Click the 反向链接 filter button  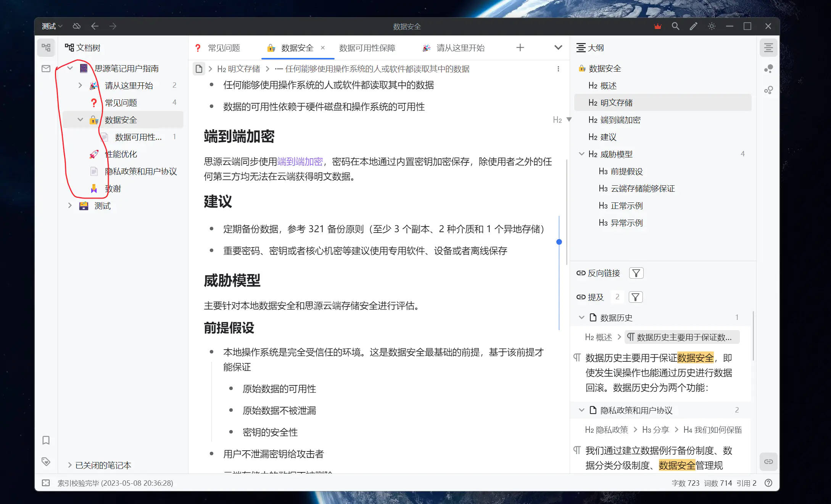click(636, 273)
